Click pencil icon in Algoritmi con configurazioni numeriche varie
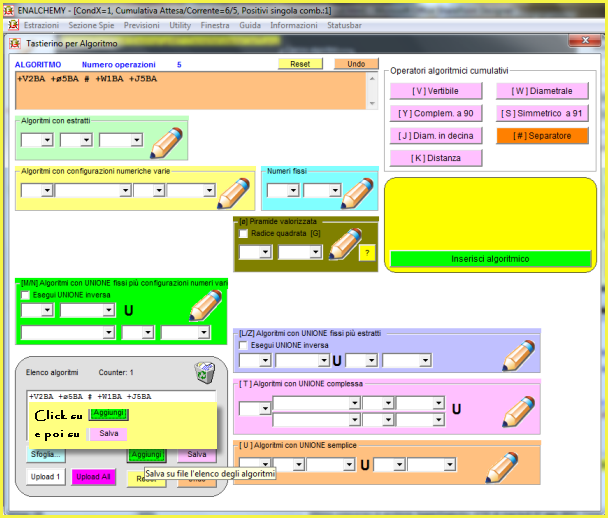 (x=234, y=190)
